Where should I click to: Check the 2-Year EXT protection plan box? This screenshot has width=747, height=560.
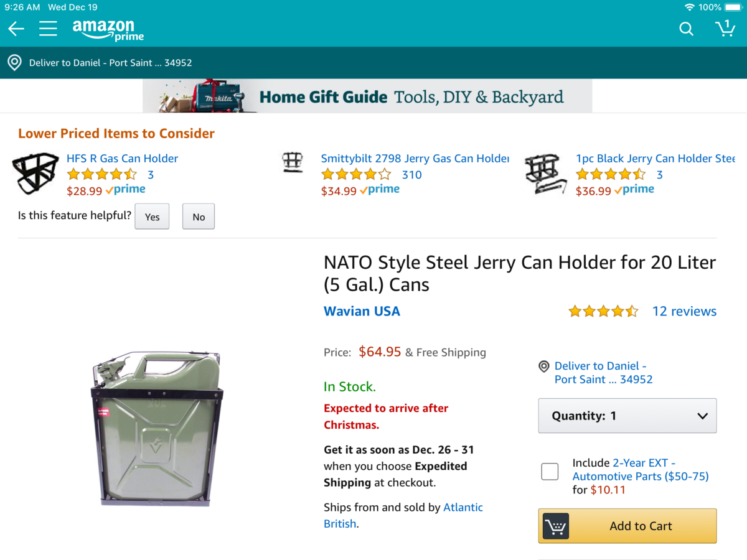click(550, 472)
